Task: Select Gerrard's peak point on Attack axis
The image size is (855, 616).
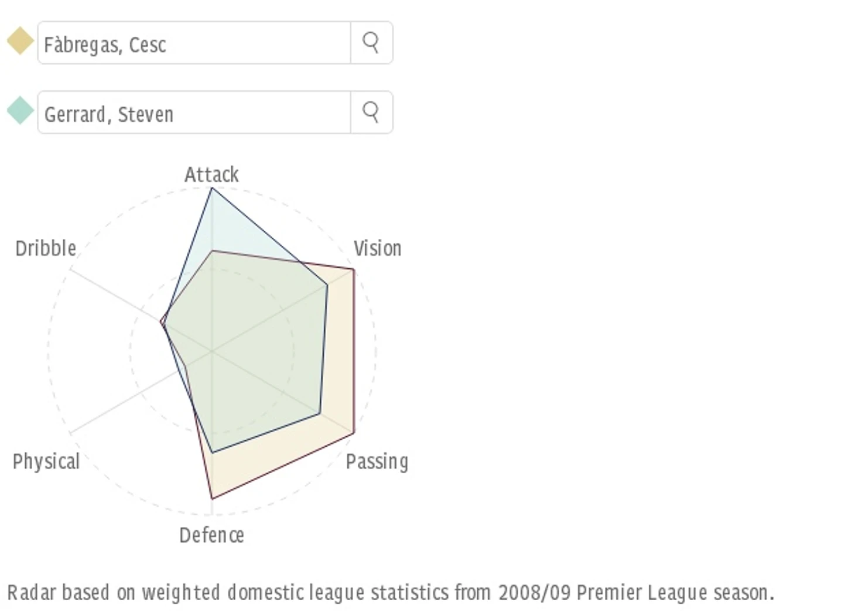Action: pos(211,188)
